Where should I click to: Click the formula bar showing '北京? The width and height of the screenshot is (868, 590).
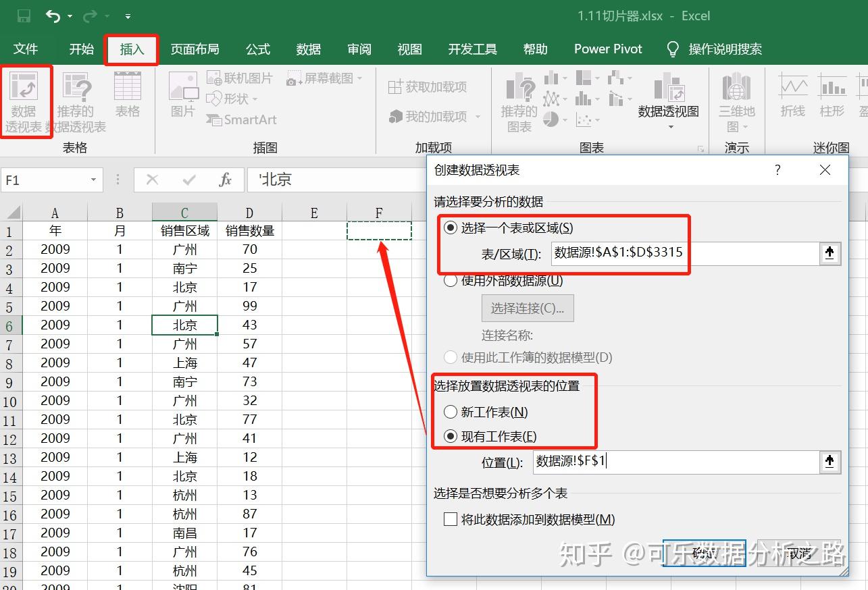(x=337, y=180)
